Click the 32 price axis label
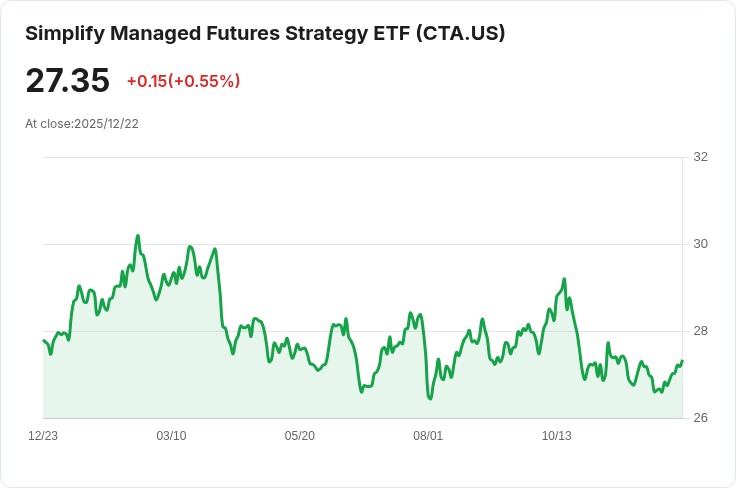 [700, 157]
